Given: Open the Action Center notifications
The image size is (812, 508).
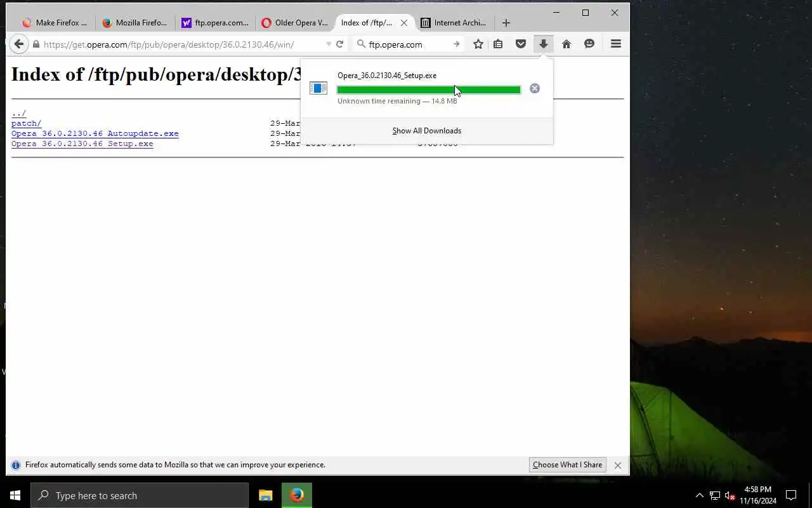Looking at the screenshot, I should [791, 495].
